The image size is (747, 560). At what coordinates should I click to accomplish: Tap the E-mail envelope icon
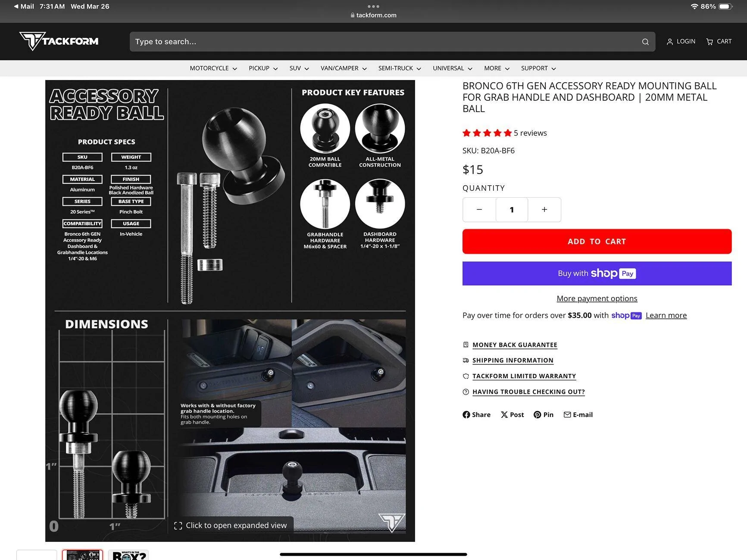point(567,414)
